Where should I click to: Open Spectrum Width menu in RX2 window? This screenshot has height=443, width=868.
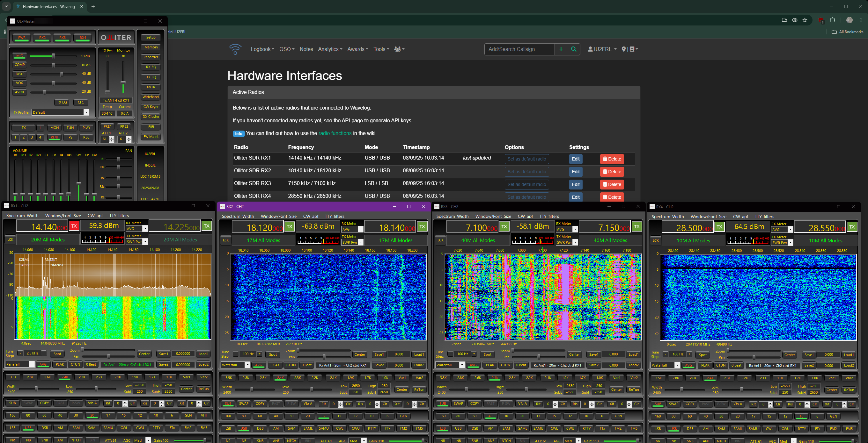coord(238,216)
